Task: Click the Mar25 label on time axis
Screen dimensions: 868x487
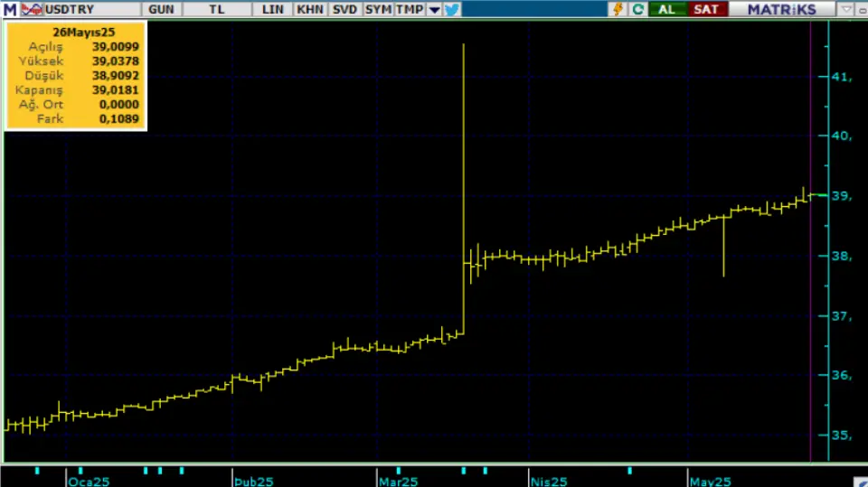Action: [x=398, y=482]
